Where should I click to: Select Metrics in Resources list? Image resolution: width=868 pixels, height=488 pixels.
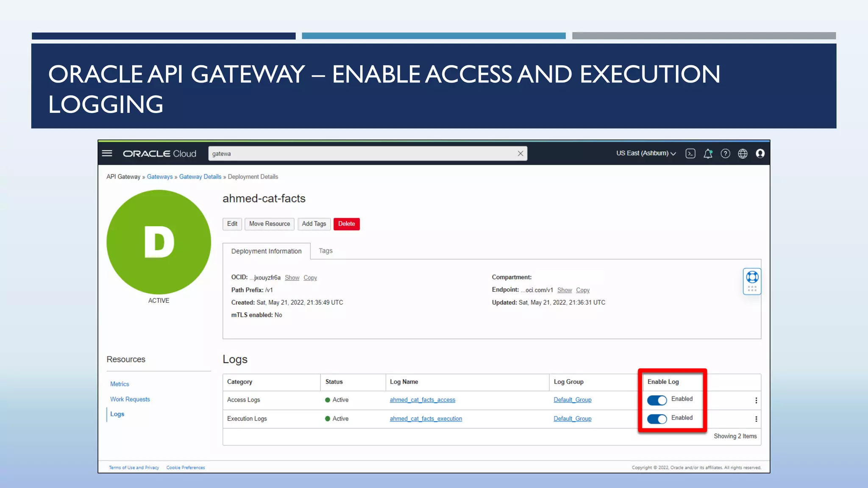coord(120,384)
